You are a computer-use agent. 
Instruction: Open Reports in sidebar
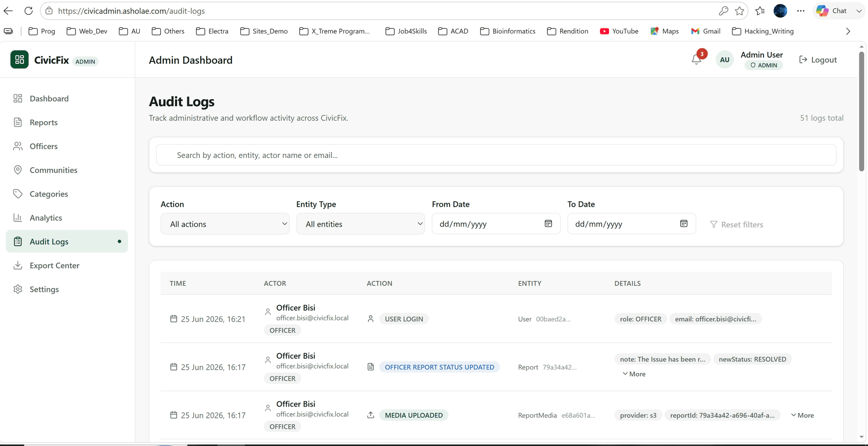click(x=67, y=123)
